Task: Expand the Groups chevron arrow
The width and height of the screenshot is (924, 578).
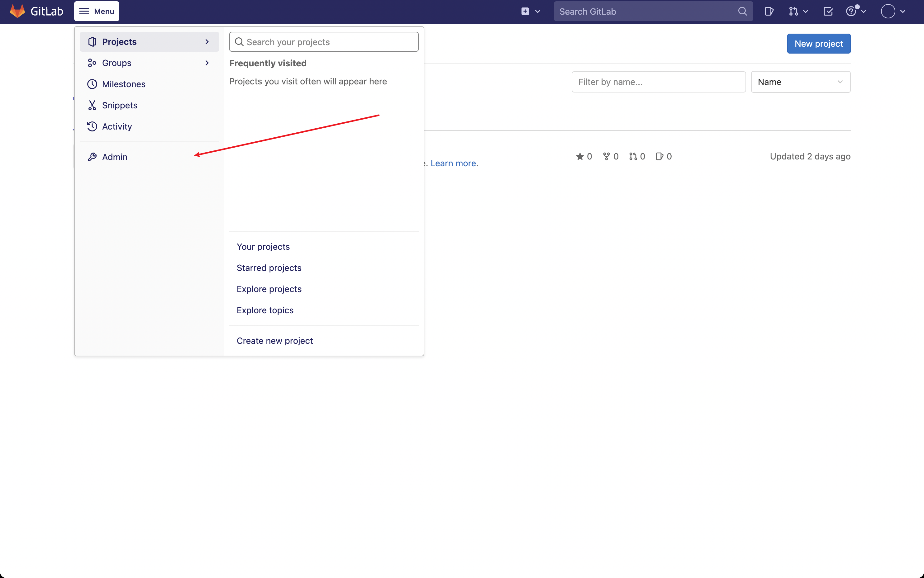Action: point(207,63)
